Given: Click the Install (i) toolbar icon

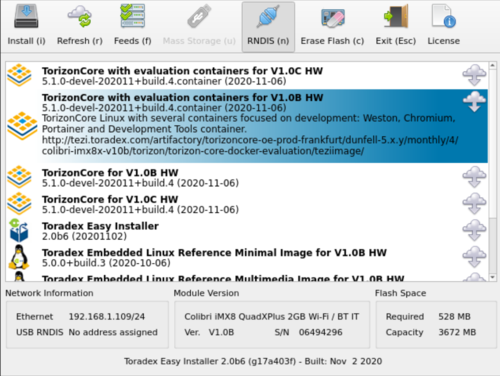Looking at the screenshot, I should tap(26, 17).
